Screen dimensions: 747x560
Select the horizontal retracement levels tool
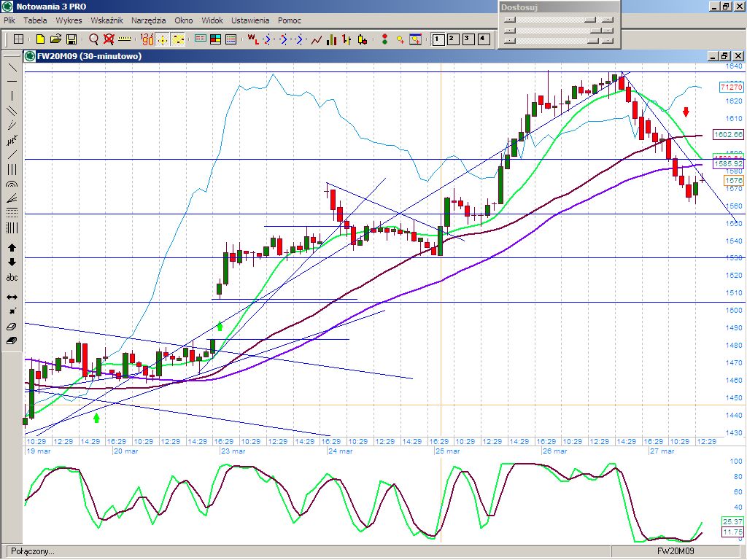pos(12,213)
